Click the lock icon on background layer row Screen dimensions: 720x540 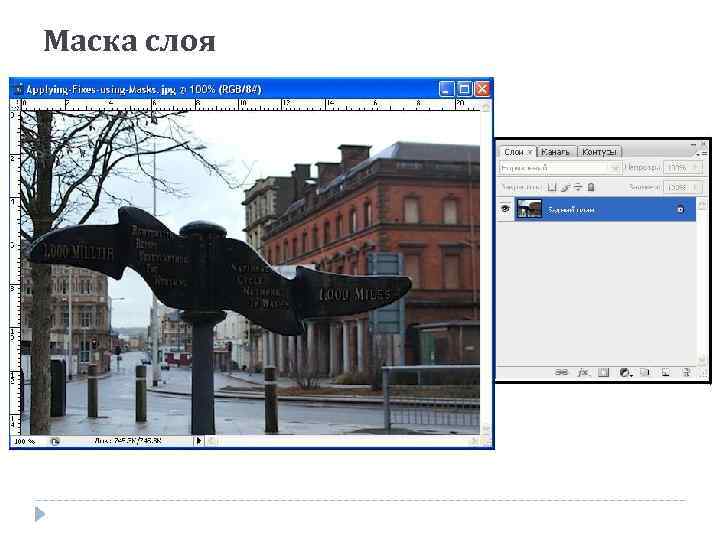click(680, 210)
